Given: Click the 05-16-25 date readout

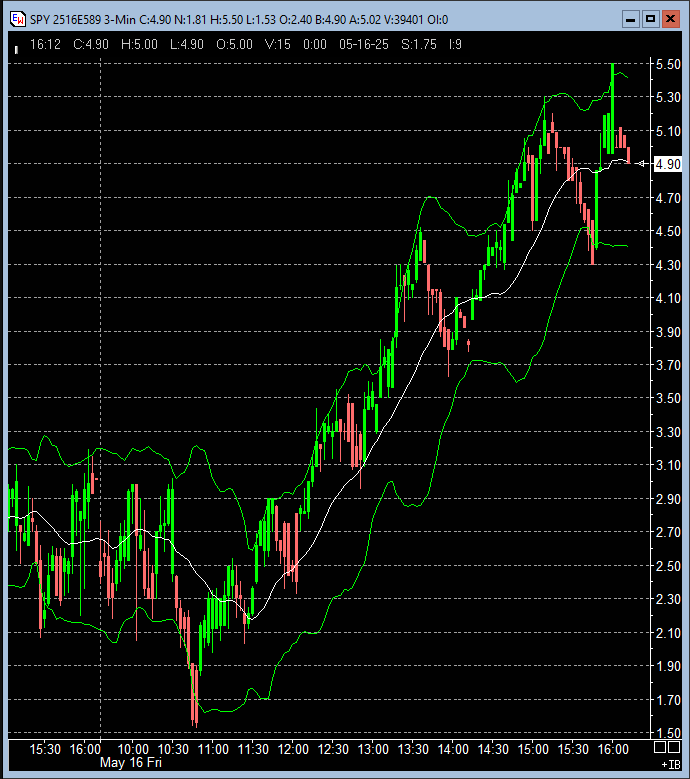Looking at the screenshot, I should tap(364, 45).
